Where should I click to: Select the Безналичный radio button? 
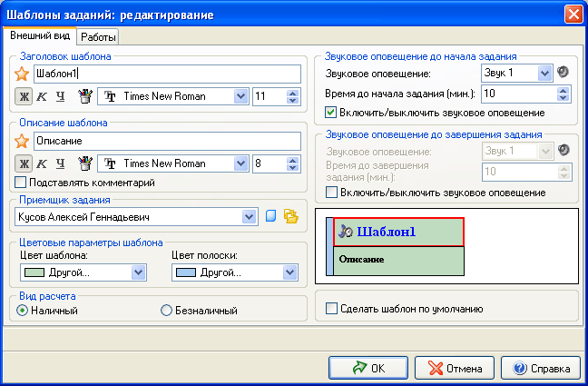click(x=166, y=311)
